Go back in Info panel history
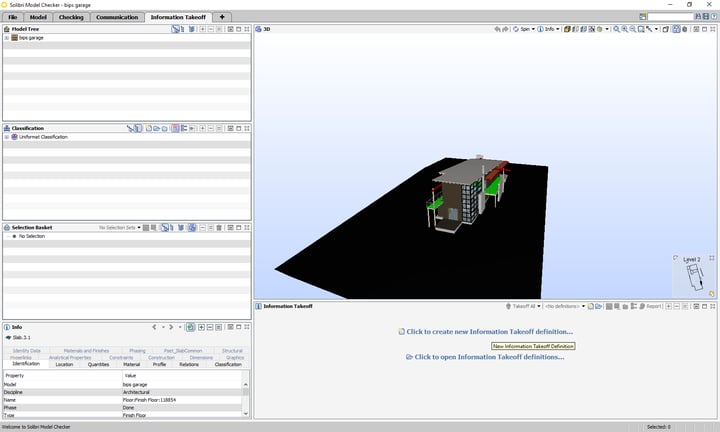 154,327
